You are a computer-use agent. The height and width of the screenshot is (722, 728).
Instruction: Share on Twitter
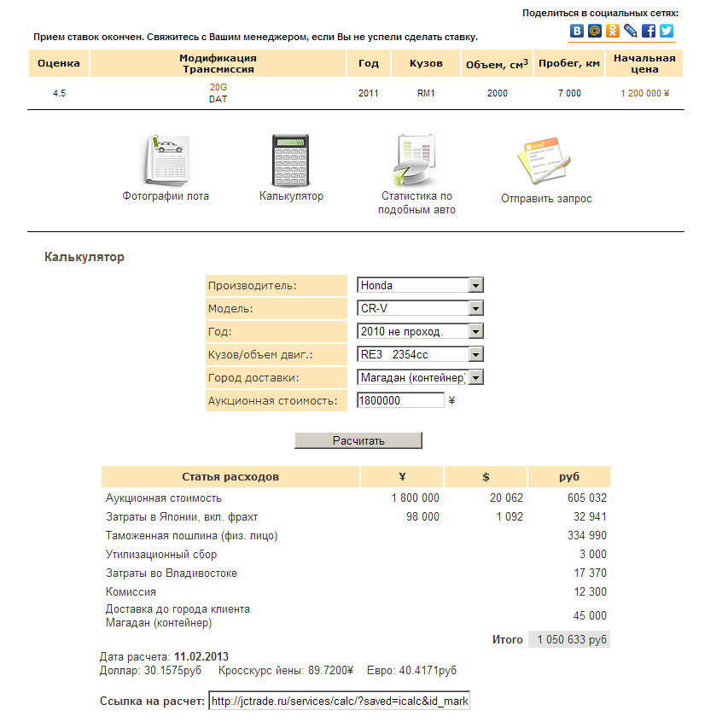tap(667, 31)
